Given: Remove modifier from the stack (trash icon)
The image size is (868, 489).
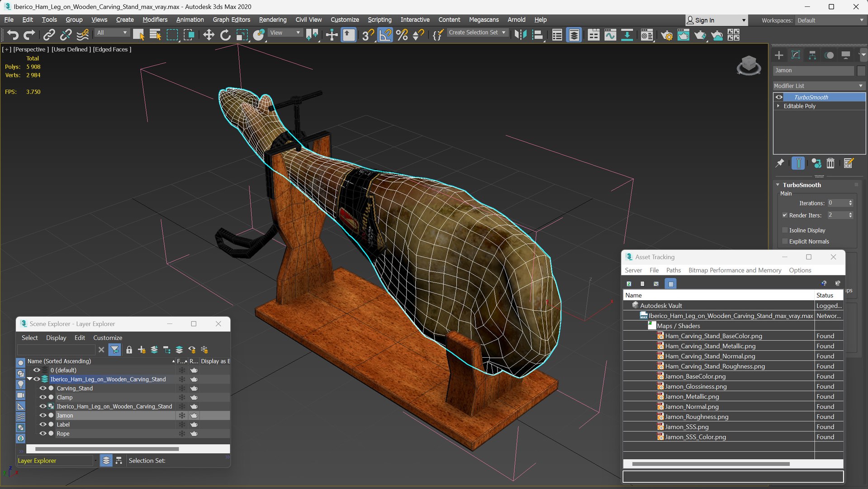Looking at the screenshot, I should 830,163.
